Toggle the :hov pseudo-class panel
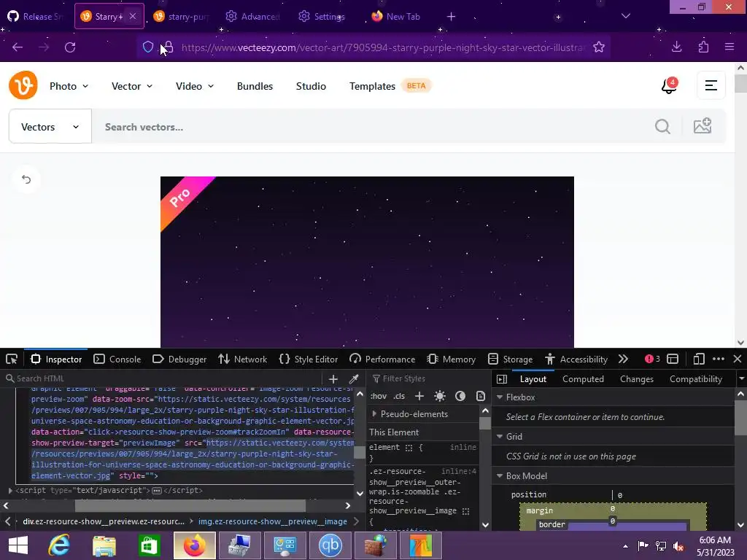747x560 pixels. pos(379,396)
